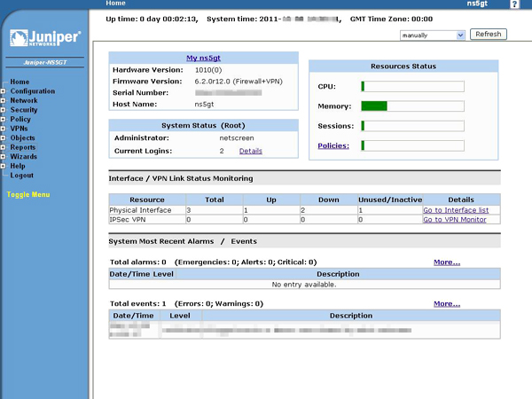Open the Policies resource link
The height and width of the screenshot is (399, 532).
(333, 145)
